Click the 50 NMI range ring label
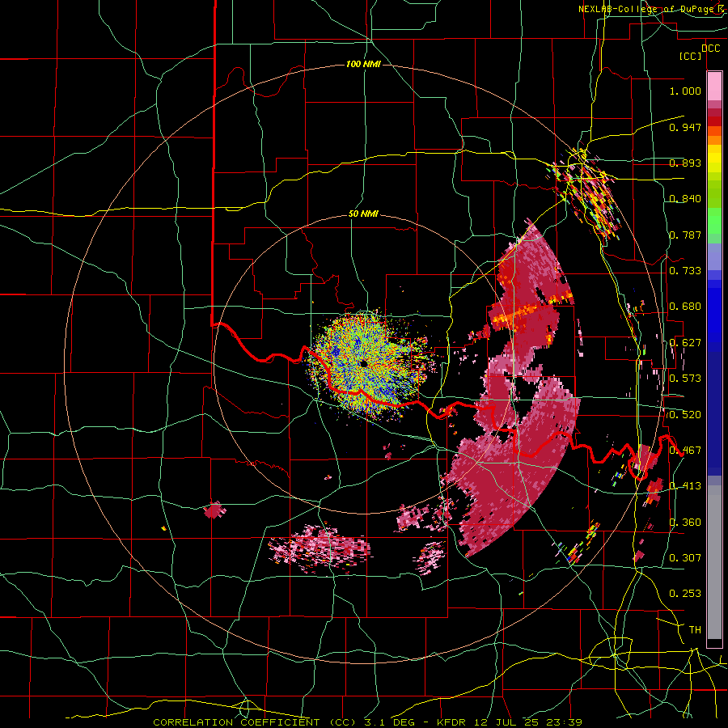Viewport: 728px width, 728px height. (363, 214)
